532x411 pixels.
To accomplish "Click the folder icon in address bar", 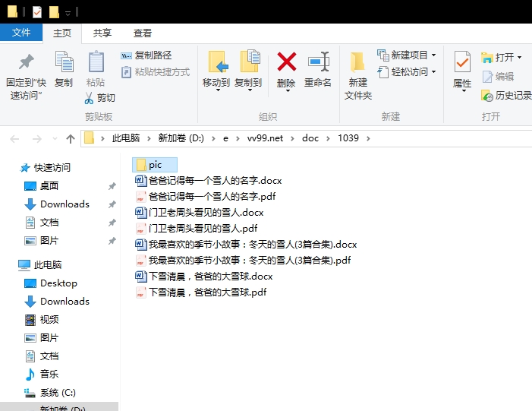I will [89, 138].
